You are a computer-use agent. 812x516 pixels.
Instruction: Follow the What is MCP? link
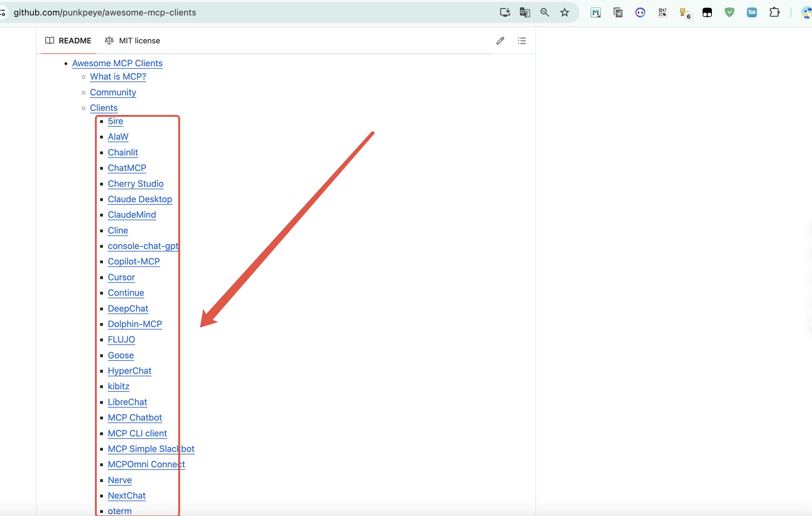[x=118, y=77]
